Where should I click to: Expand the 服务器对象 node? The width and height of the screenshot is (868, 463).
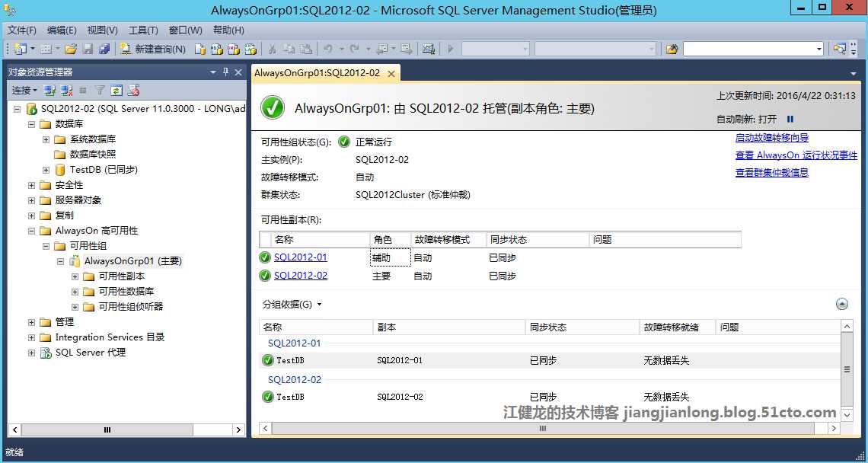click(31, 200)
